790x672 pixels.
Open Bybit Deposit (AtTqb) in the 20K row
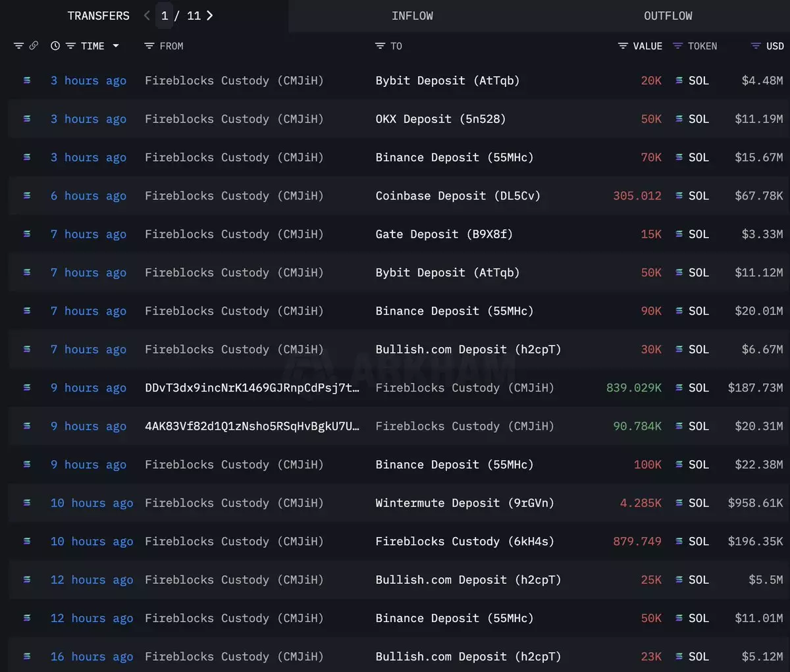(x=448, y=80)
